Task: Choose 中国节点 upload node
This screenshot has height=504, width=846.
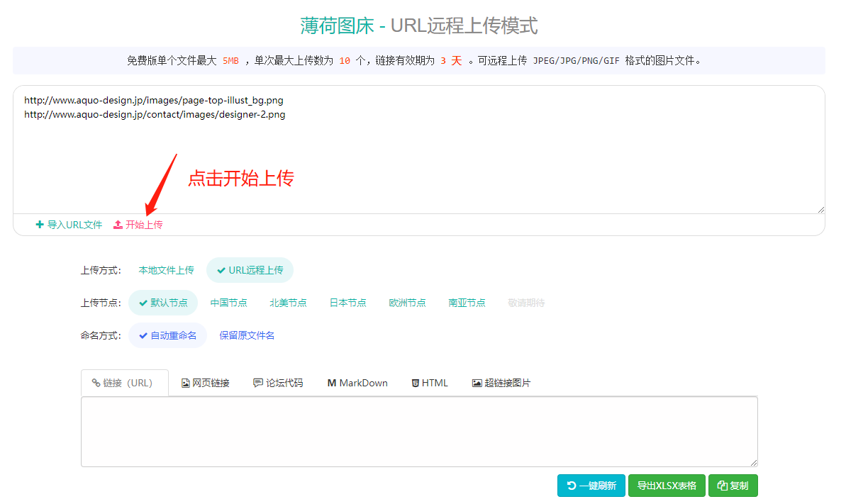Action: (x=229, y=303)
